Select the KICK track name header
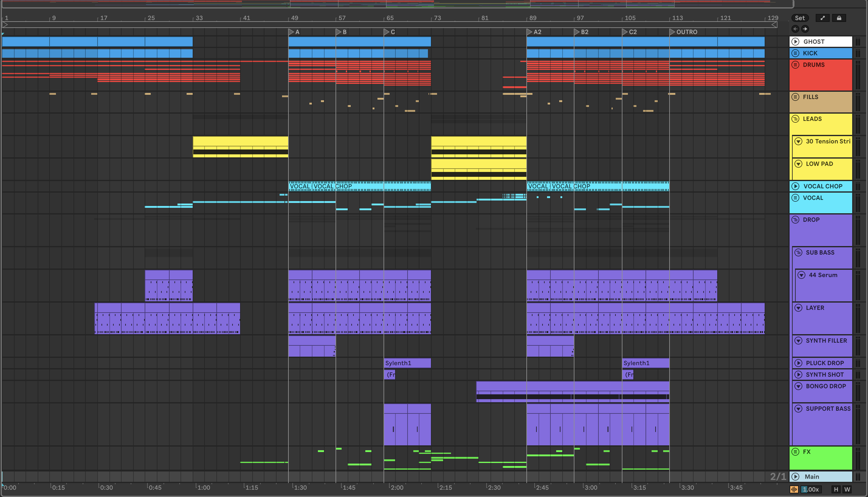Image resolution: width=868 pixels, height=497 pixels. 821,53
